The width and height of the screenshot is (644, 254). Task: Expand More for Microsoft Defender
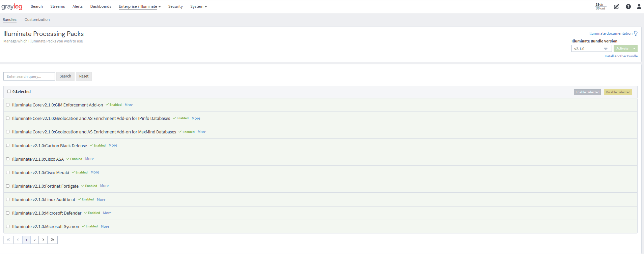tap(107, 213)
